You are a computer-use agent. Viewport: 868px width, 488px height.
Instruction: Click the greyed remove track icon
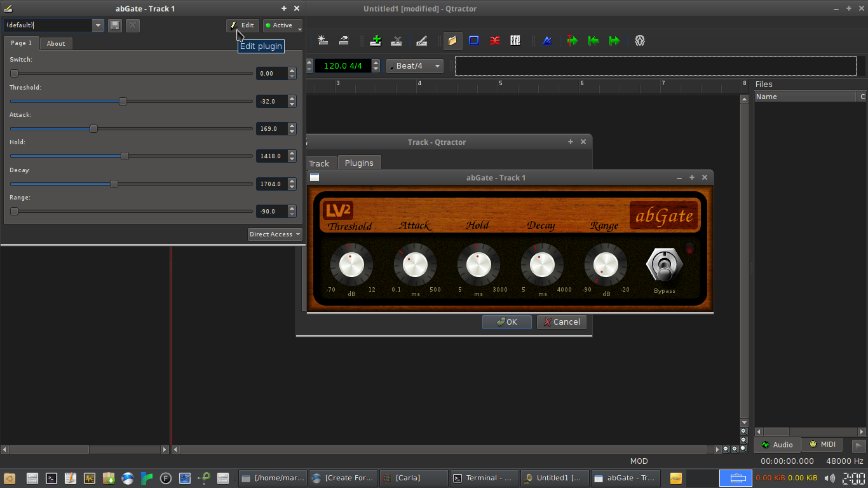(x=397, y=41)
